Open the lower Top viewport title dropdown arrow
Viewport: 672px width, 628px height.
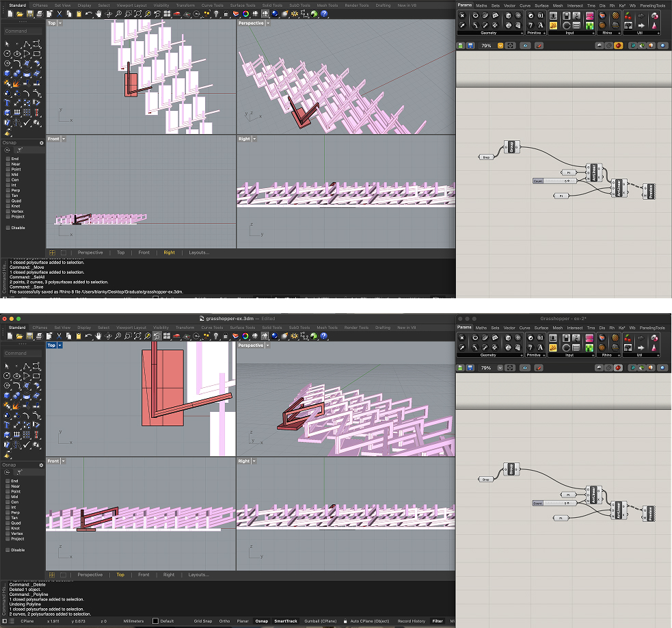coord(60,345)
